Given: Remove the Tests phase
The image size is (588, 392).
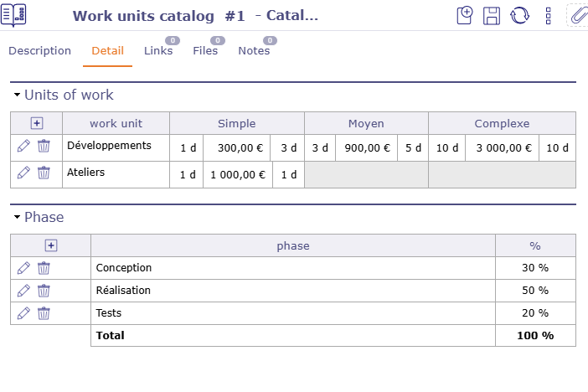Looking at the screenshot, I should pos(44,313).
